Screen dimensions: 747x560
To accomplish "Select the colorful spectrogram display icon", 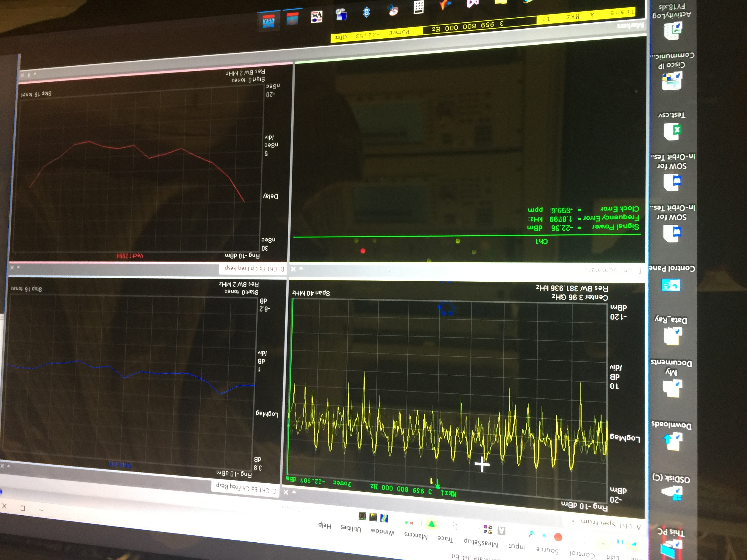I will pos(384,518).
